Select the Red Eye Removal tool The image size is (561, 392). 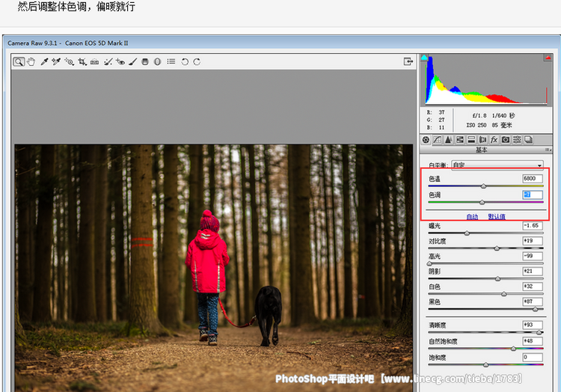(120, 62)
